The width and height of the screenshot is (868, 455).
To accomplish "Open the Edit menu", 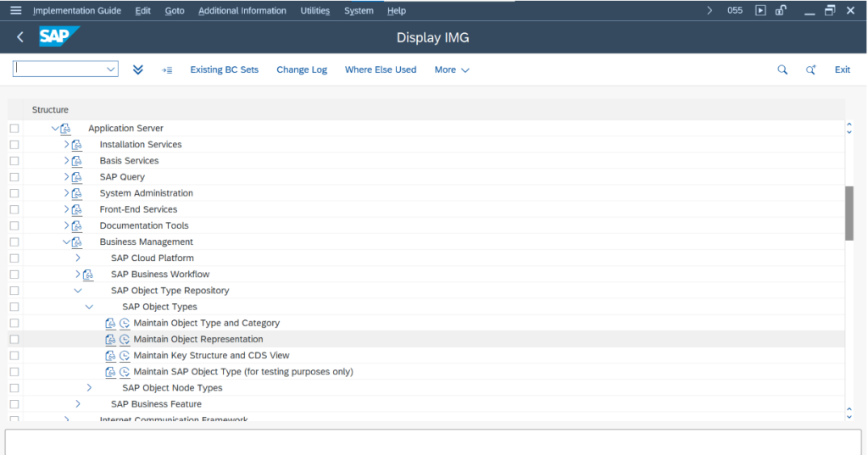I will click(142, 10).
